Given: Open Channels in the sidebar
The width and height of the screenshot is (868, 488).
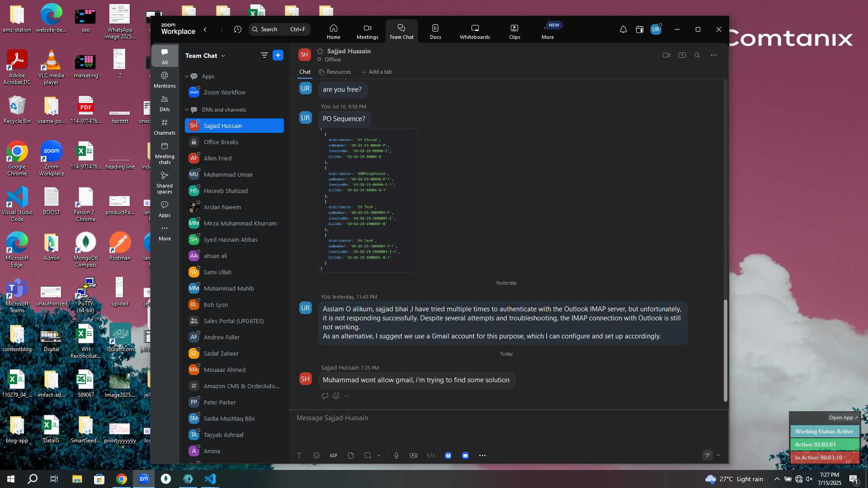Looking at the screenshot, I should coord(165,127).
